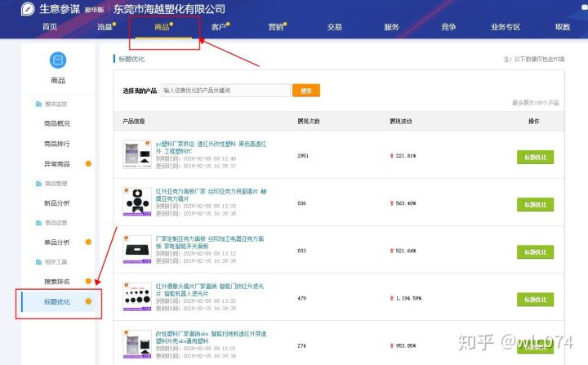588x365 pixels.
Task: Click the fluctuation value 521.64%
Action: coord(405,251)
